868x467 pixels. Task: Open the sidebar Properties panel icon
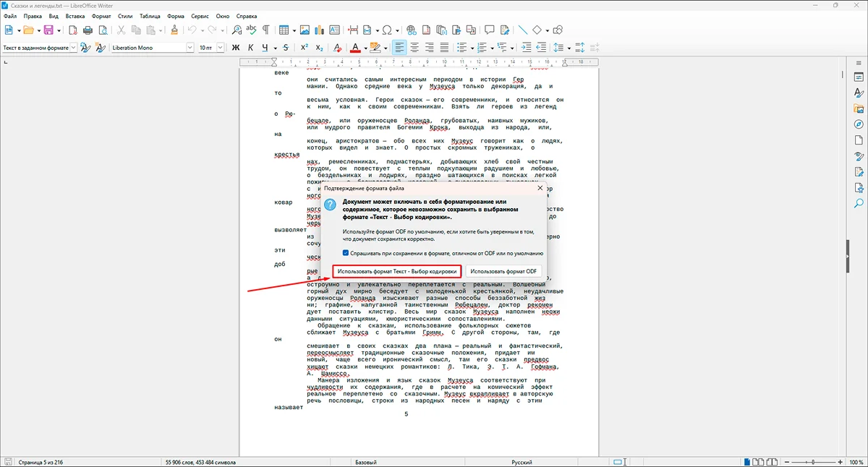[859, 77]
